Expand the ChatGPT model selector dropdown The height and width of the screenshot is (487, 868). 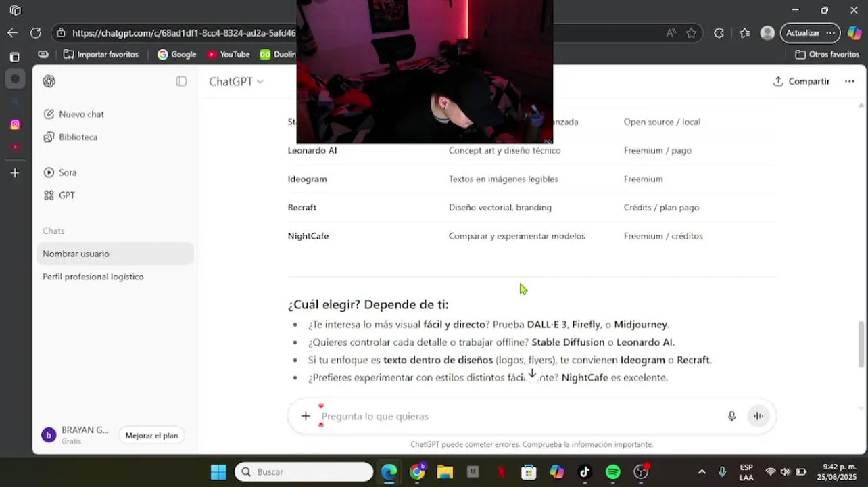pos(236,81)
